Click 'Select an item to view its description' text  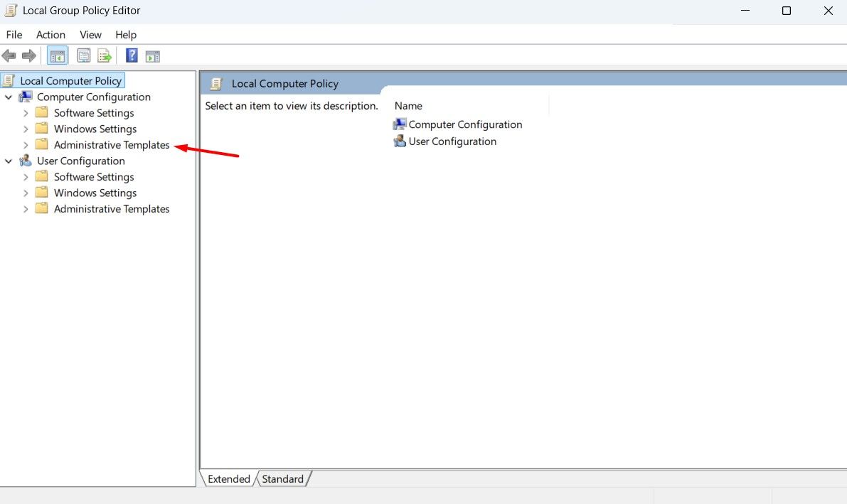(x=291, y=106)
